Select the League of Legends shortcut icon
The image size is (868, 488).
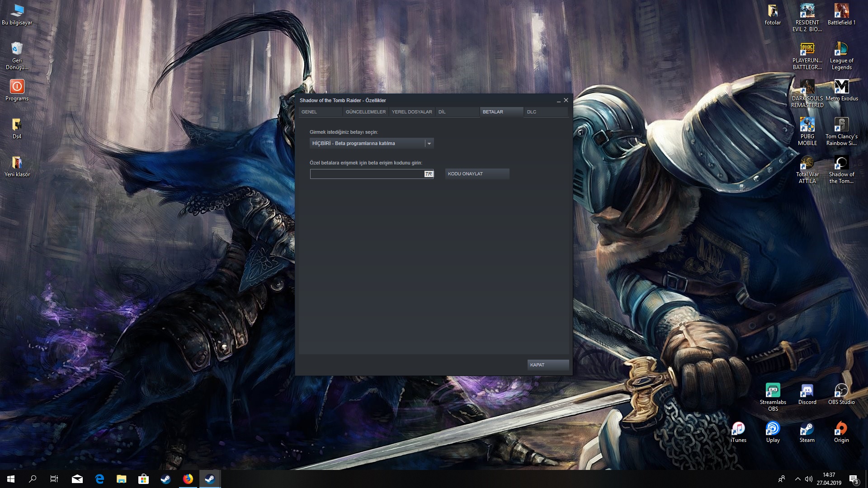click(x=841, y=56)
